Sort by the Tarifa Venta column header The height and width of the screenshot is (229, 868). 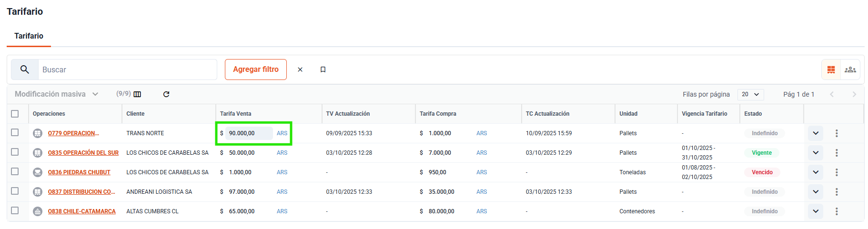[235, 114]
